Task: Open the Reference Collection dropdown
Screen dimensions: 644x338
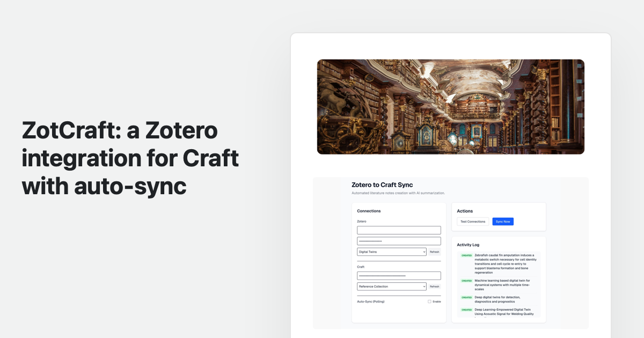Action: click(392, 286)
